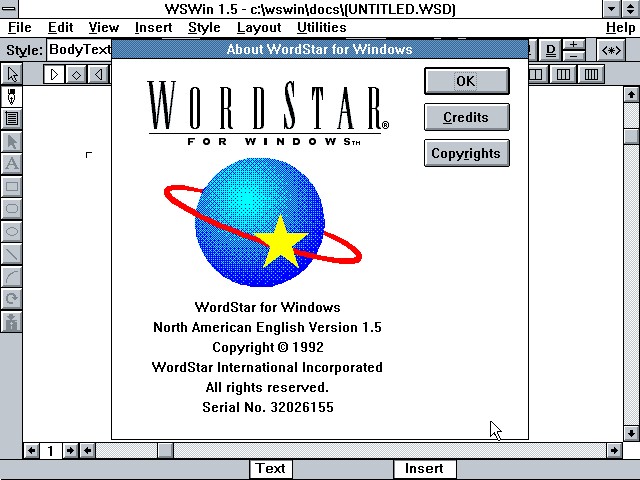Click the four-column layout icon
640x480 pixels.
pos(592,74)
